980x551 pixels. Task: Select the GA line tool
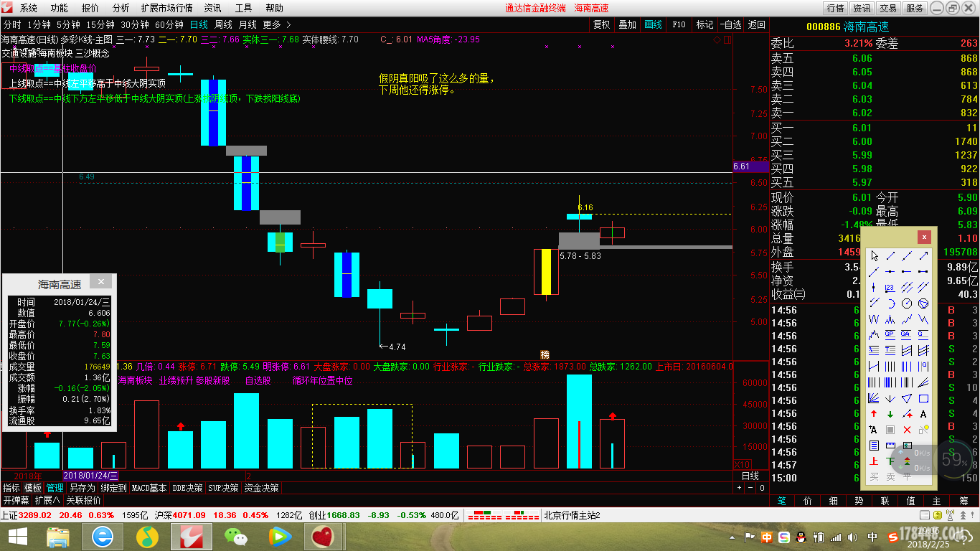coord(907,334)
